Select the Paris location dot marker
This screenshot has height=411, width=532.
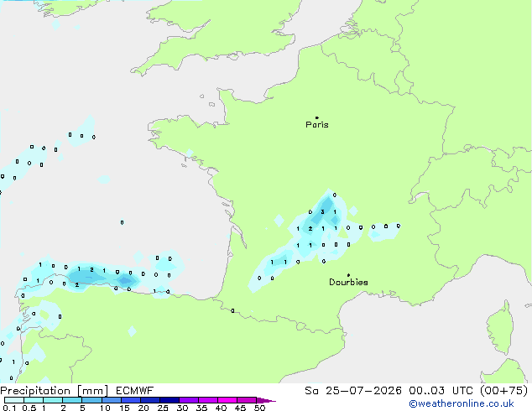tap(317, 117)
